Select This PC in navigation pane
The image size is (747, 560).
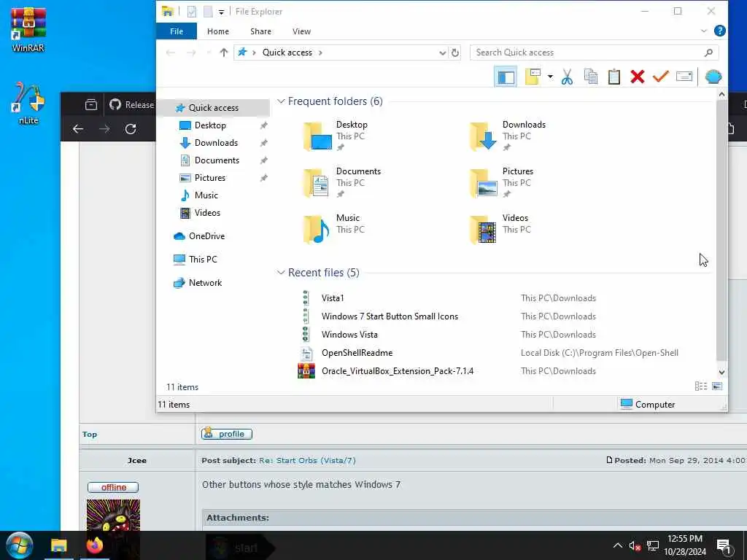[203, 260]
